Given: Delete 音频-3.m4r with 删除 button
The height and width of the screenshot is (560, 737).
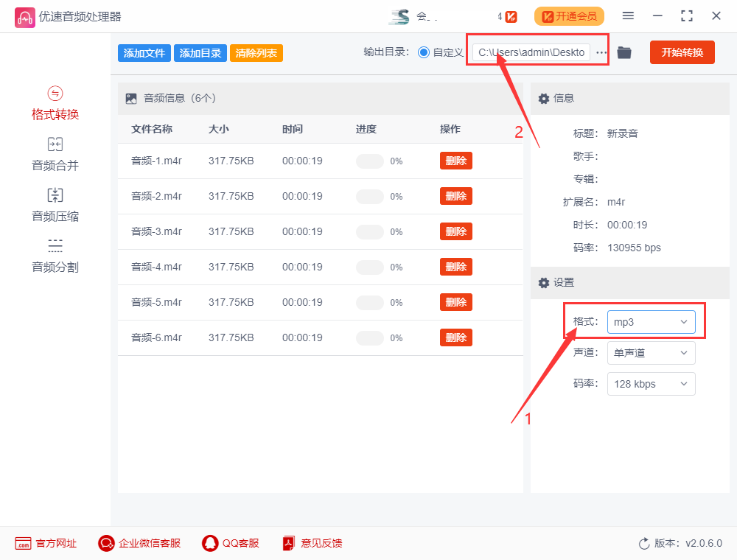Looking at the screenshot, I should pos(456,231).
